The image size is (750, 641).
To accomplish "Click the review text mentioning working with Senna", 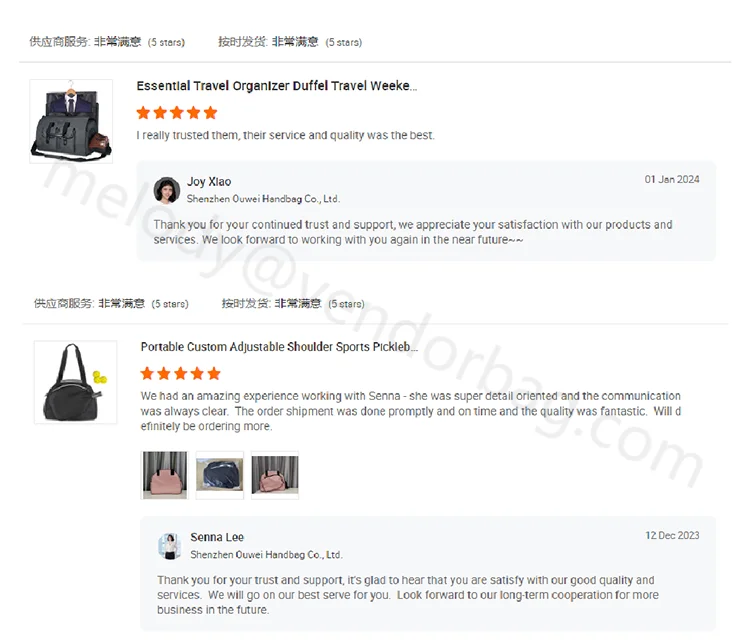I will [x=410, y=411].
